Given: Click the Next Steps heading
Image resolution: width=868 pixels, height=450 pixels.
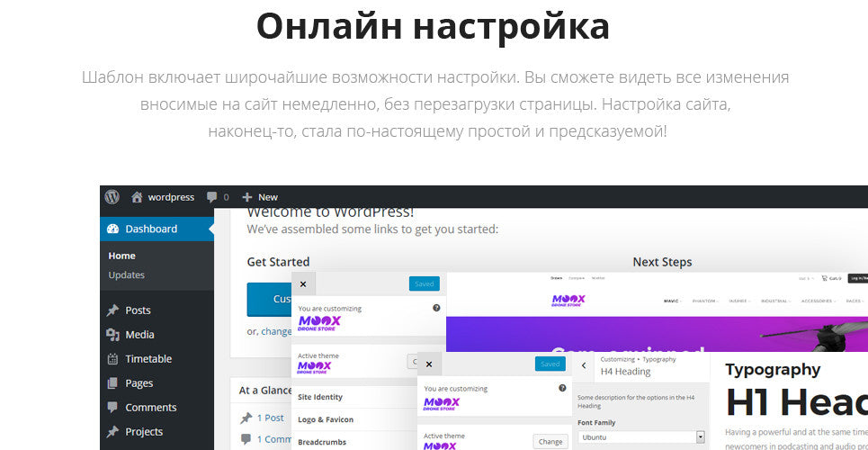Looking at the screenshot, I should pos(662,262).
